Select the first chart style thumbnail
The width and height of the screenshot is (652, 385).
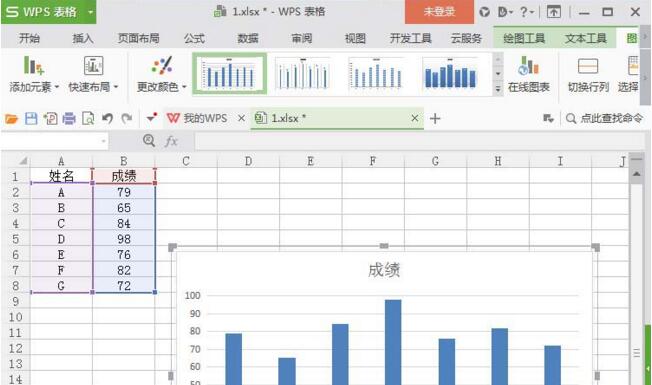230,74
